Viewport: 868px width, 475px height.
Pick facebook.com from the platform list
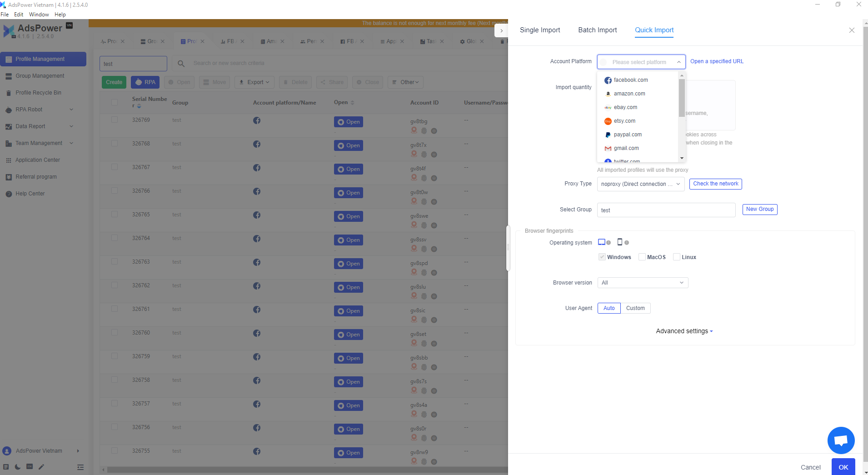tap(630, 80)
